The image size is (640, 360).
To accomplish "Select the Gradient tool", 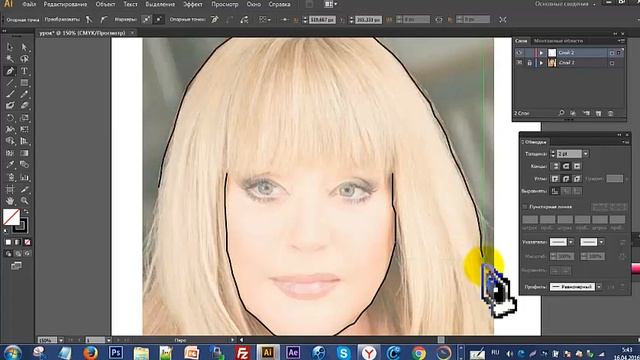I will tap(24, 153).
